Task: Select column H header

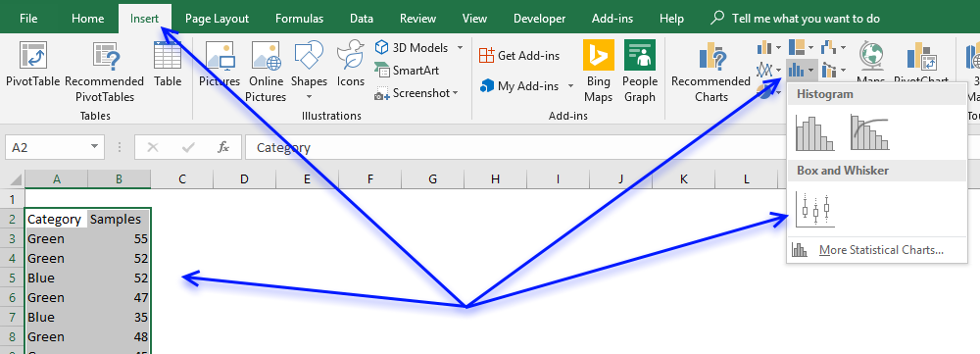Action: pos(495,179)
